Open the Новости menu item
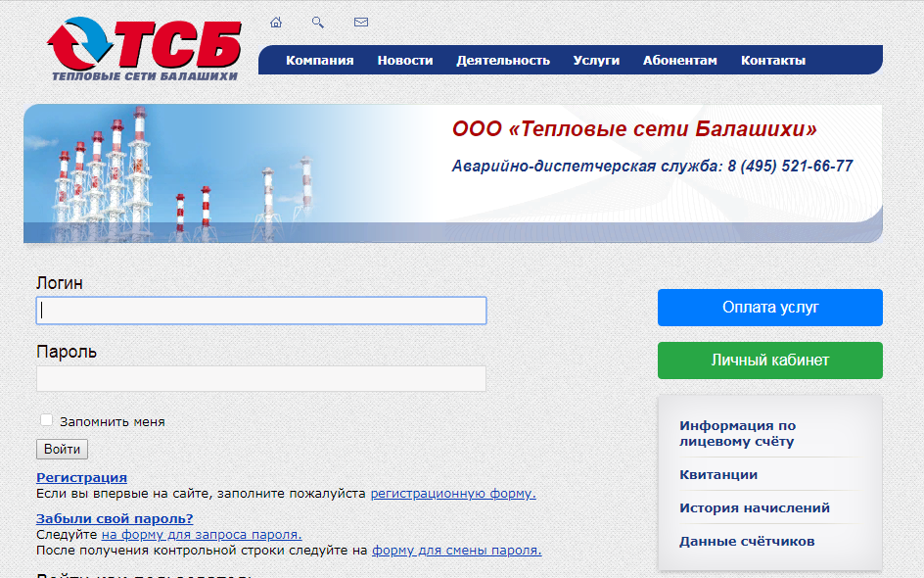This screenshot has width=924, height=578. 405,60
